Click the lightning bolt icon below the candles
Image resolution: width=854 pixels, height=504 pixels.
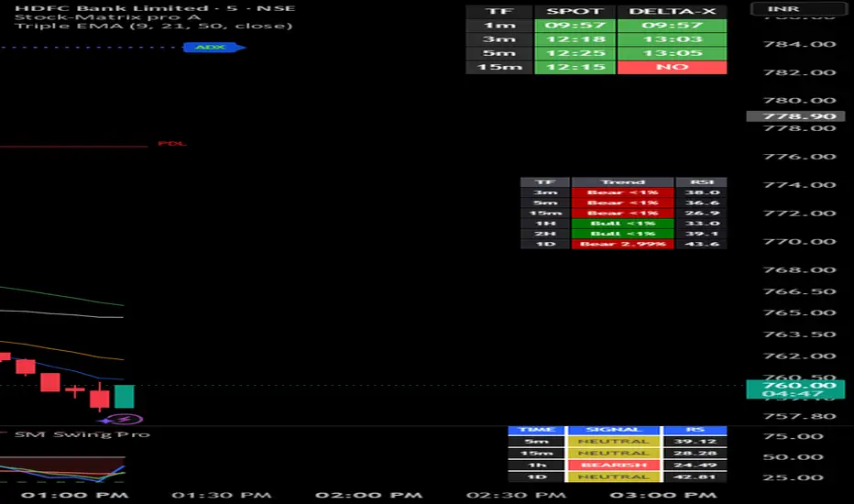[125, 420]
